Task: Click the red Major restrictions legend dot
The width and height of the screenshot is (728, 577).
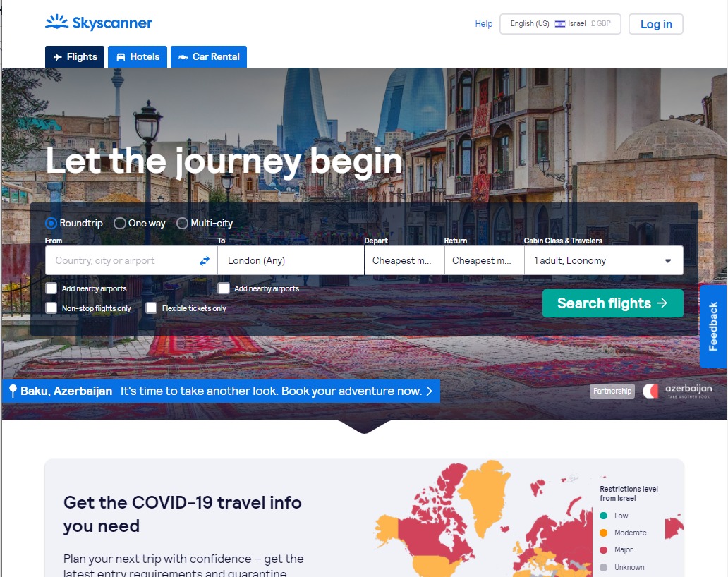Action: pyautogui.click(x=604, y=549)
